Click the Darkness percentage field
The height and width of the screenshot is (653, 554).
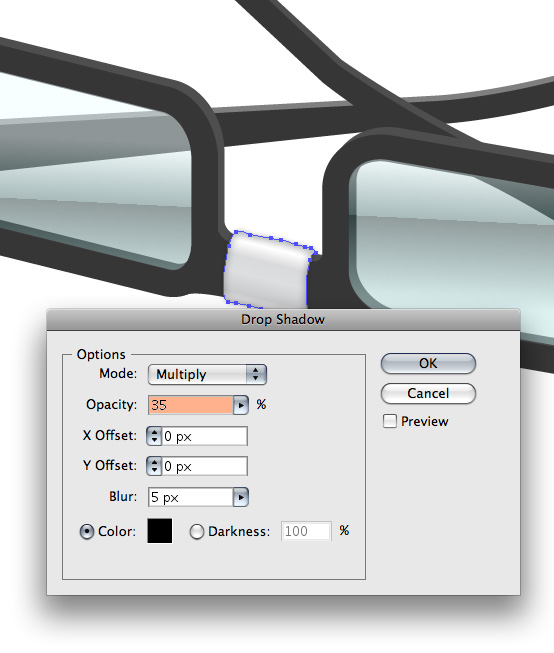306,531
